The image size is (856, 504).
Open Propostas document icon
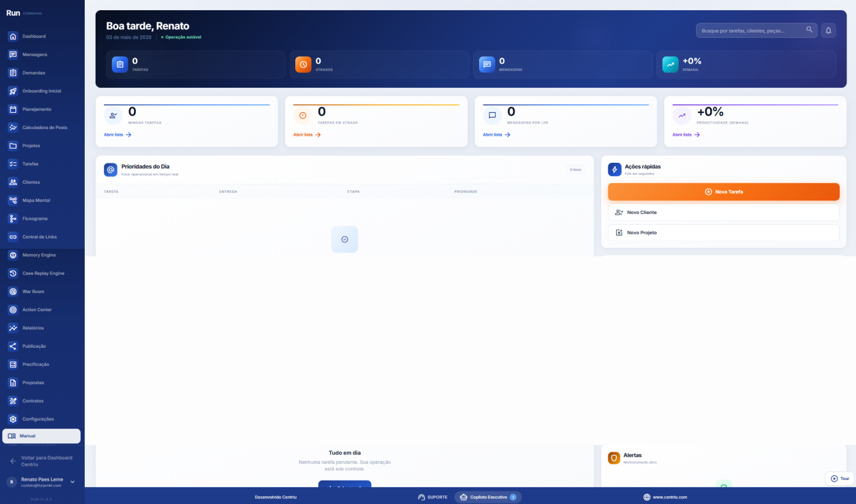click(13, 383)
